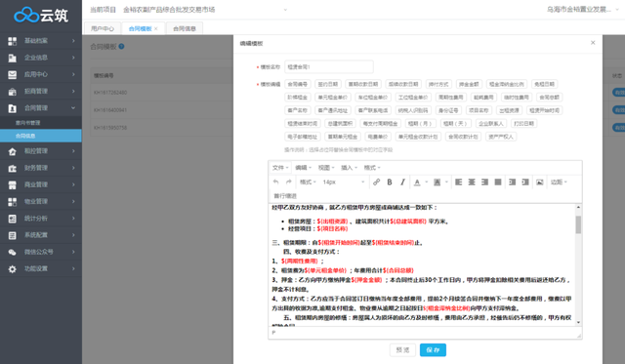Expand the 财务管理 sidebar chevron
The height and width of the screenshot is (364, 625).
[73, 168]
